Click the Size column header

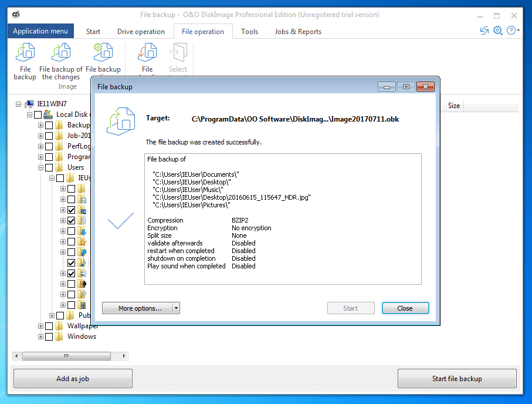(x=454, y=106)
